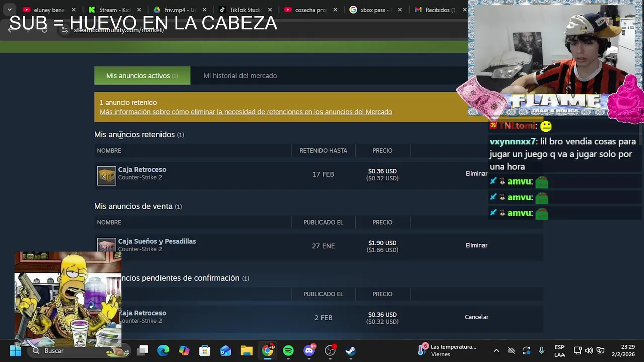Open the weather widget 'Las temperatura...'

click(x=448, y=350)
